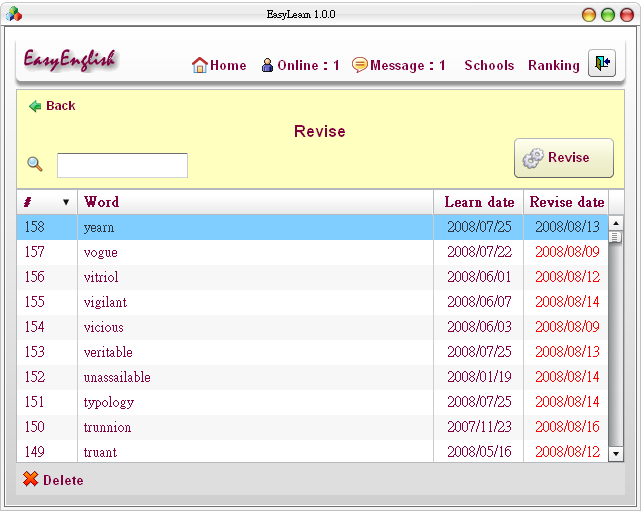Maximize window with the green button
The height and width of the screenshot is (511, 641).
608,15
